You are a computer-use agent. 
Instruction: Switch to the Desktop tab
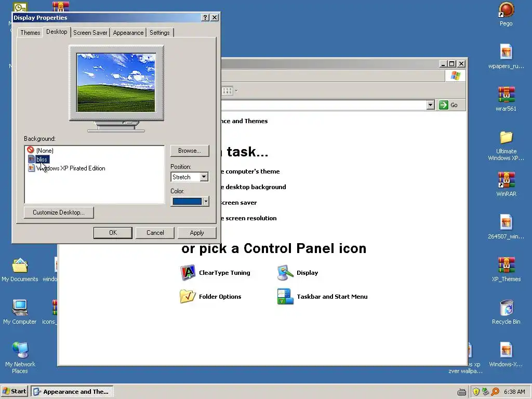57,32
